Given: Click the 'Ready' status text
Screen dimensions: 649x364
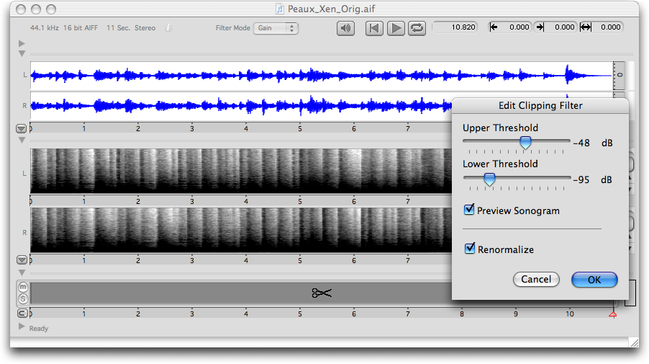Looking at the screenshot, I should point(38,328).
